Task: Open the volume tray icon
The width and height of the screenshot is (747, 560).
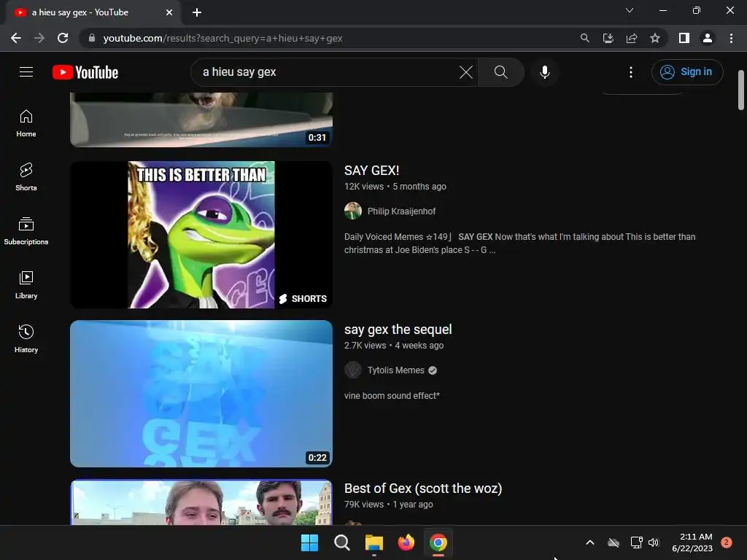Action: (654, 542)
